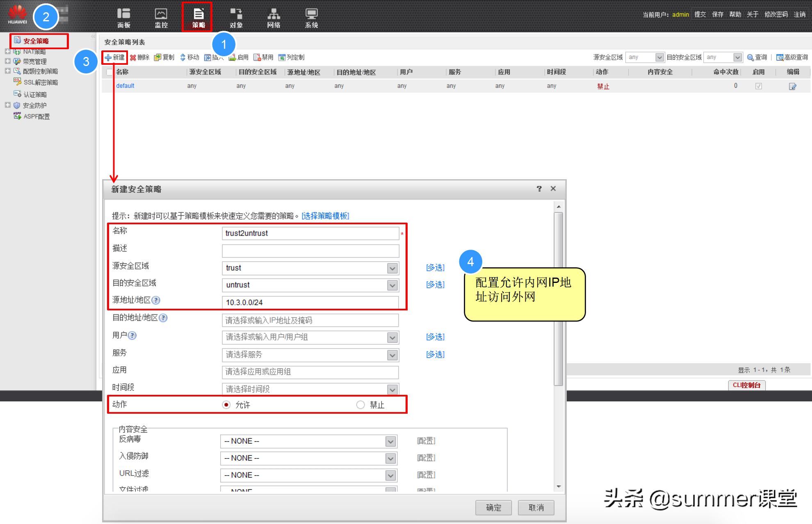Open ASPF配置 in the left panel
This screenshot has height=524, width=812.
click(36, 116)
